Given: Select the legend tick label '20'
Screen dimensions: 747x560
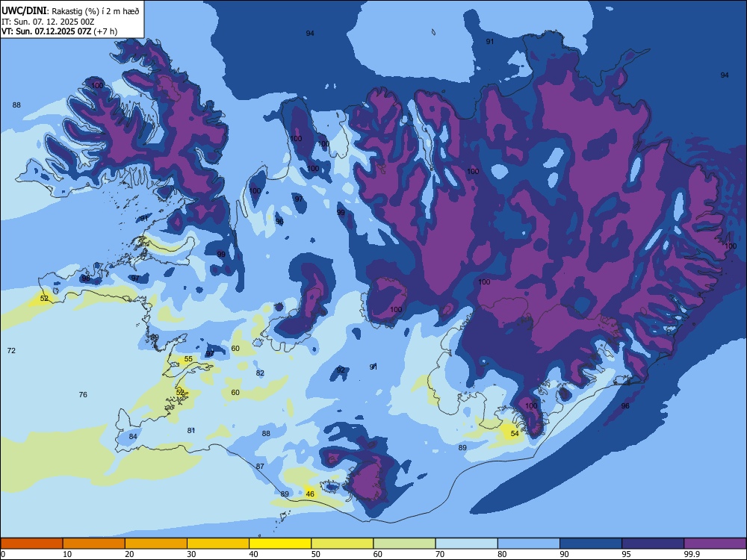Looking at the screenshot, I should pyautogui.click(x=129, y=554).
